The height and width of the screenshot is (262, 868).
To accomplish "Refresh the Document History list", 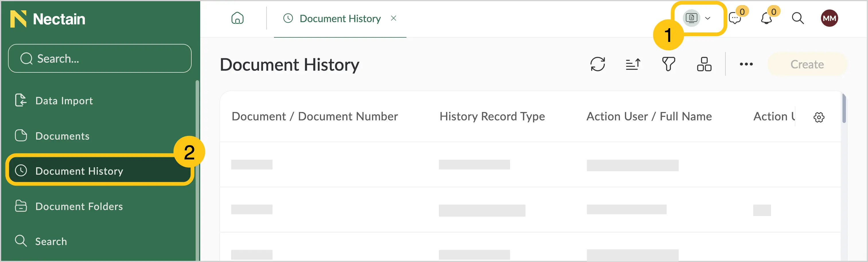I will (x=598, y=64).
